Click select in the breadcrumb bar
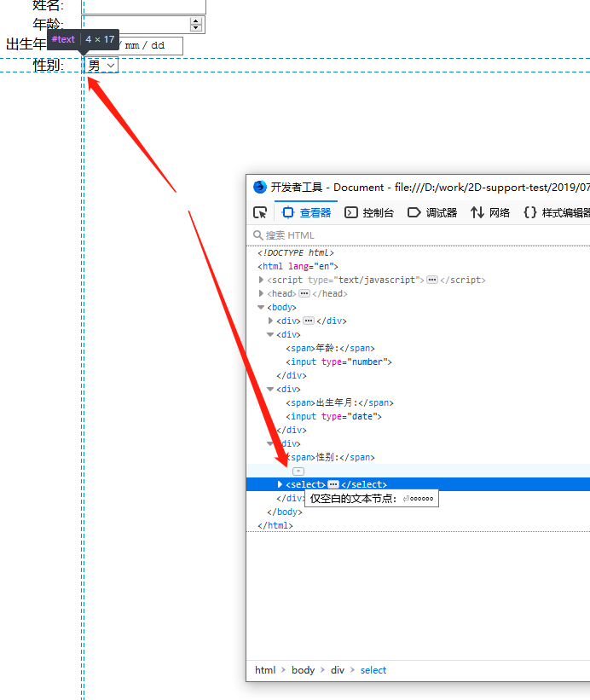590x700 pixels. click(373, 670)
